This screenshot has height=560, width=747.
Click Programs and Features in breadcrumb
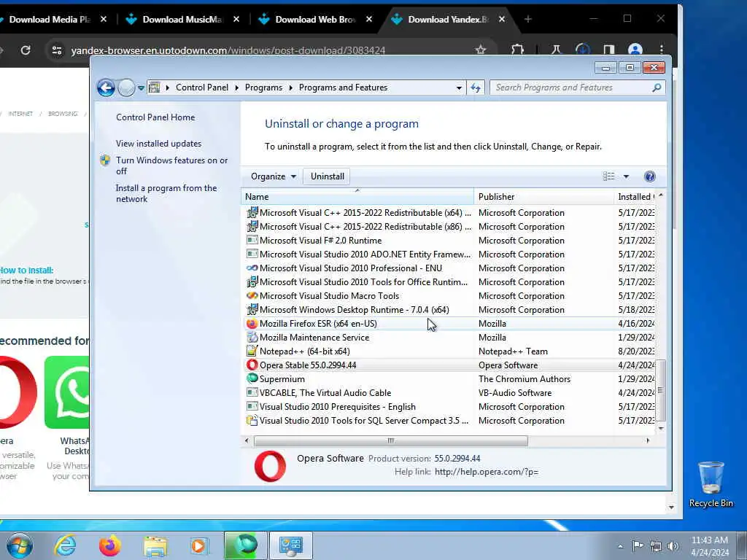coord(343,87)
